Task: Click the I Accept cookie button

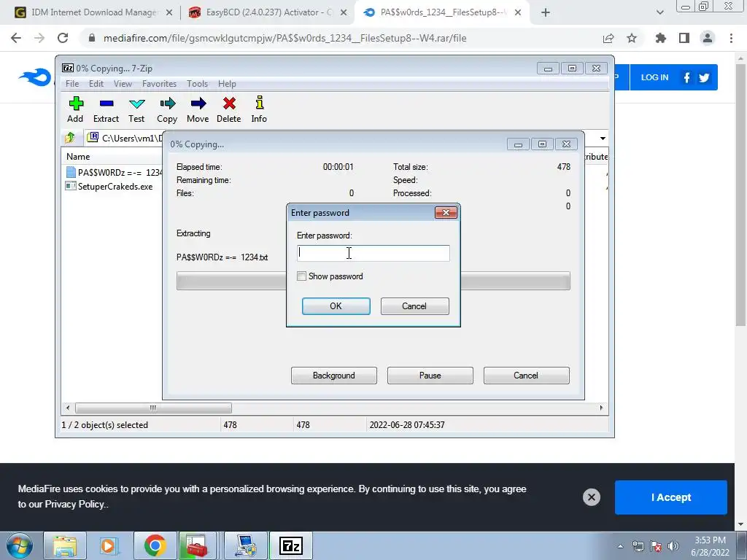Action: (671, 497)
